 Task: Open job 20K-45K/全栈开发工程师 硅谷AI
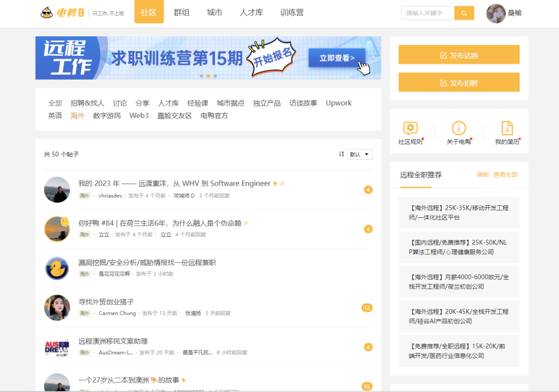[x=459, y=316]
